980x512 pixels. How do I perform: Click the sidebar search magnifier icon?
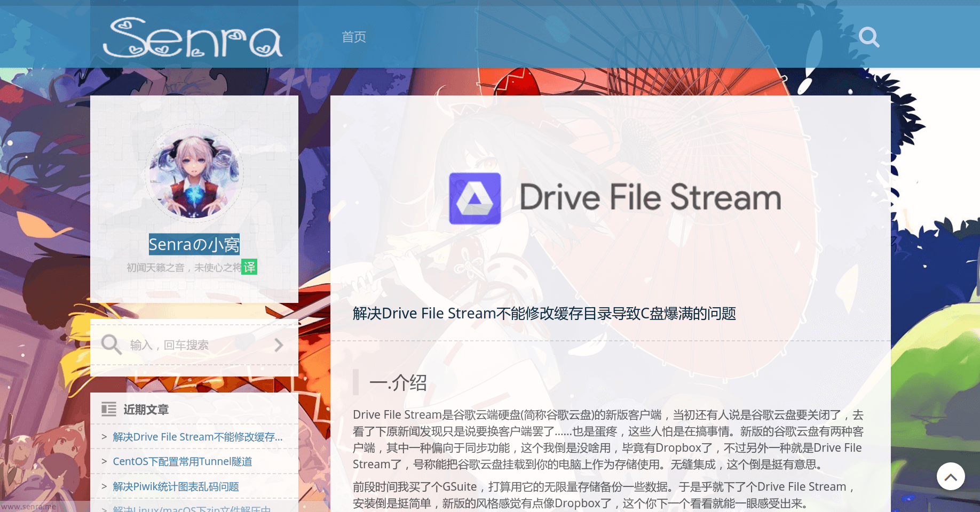point(112,345)
